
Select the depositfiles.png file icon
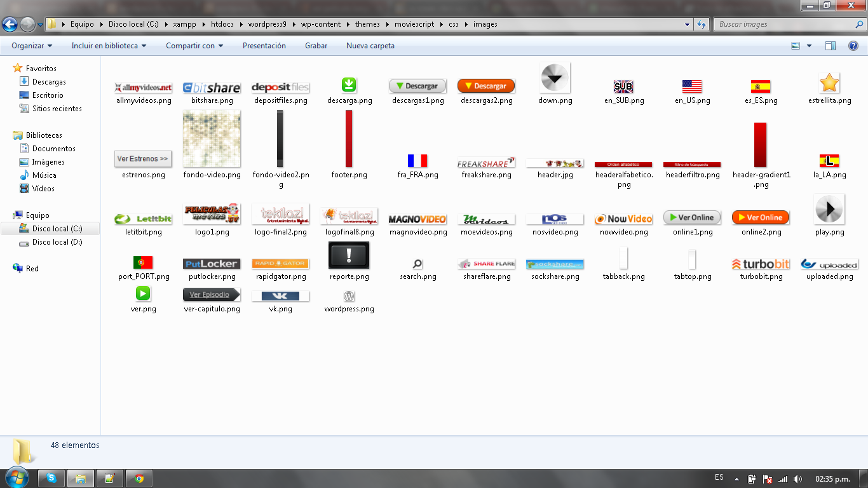pos(280,88)
